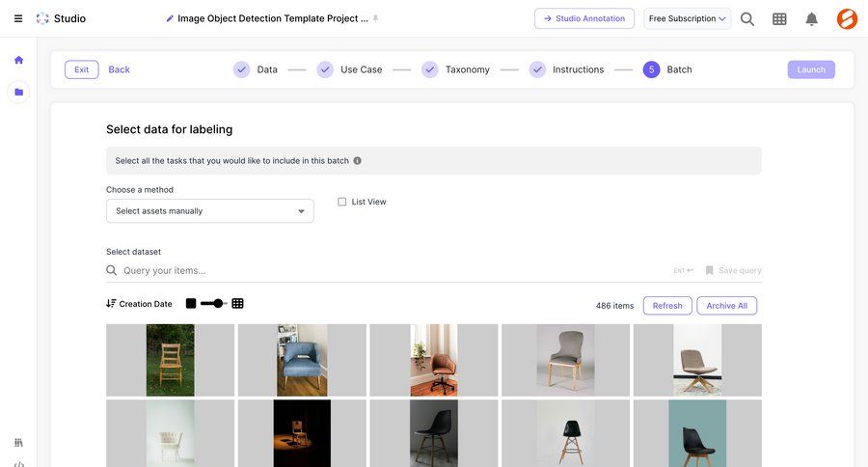Image resolution: width=868 pixels, height=467 pixels.
Task: Click the Home icon in sidebar
Action: point(18,60)
